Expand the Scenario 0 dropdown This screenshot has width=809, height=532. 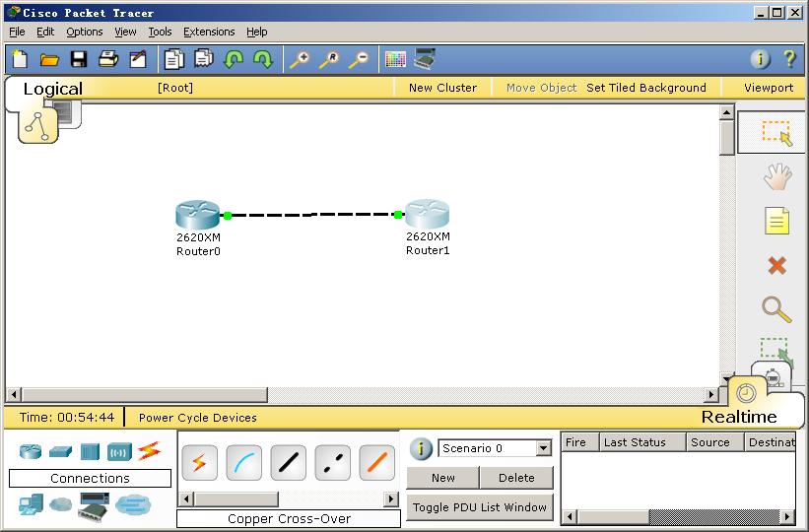coord(543,448)
